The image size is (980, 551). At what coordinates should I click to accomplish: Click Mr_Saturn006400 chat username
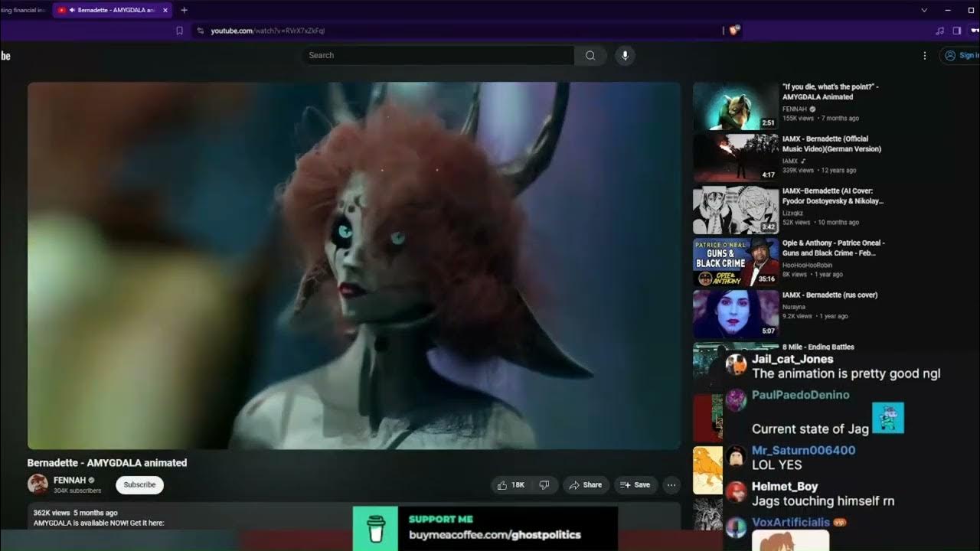click(803, 451)
